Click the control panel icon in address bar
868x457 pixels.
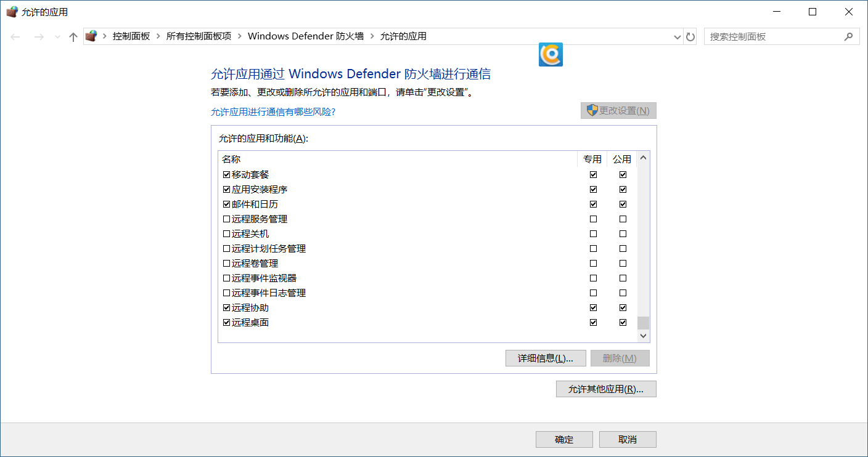(91, 36)
